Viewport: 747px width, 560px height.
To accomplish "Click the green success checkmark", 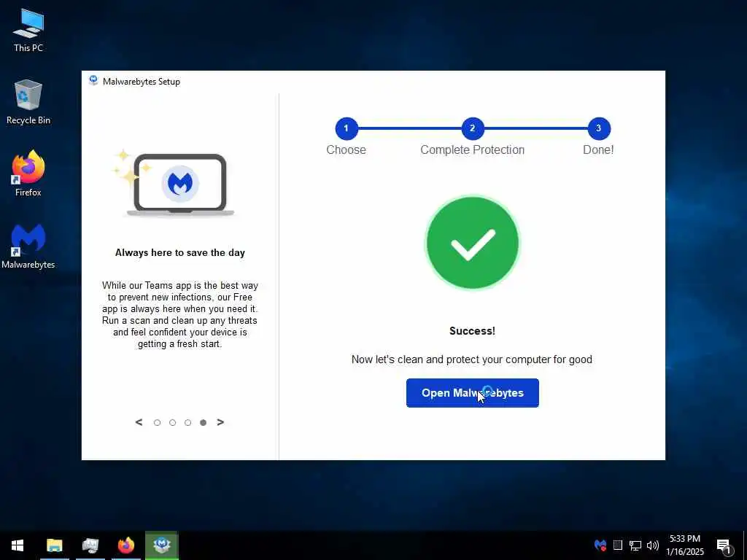I will (x=472, y=243).
